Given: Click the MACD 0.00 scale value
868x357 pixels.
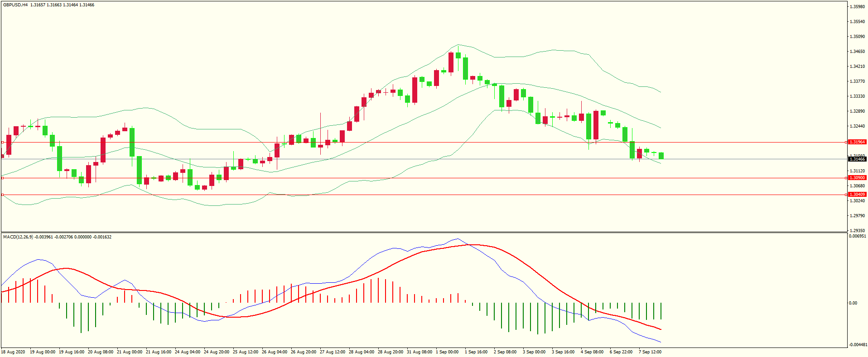Looking at the screenshot, I should 853,303.
